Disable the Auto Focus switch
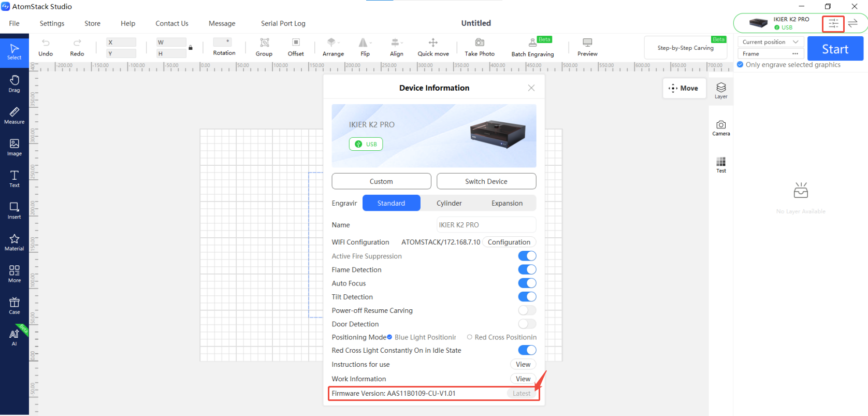Screen dimensions: 868x416 pyautogui.click(x=527, y=283)
